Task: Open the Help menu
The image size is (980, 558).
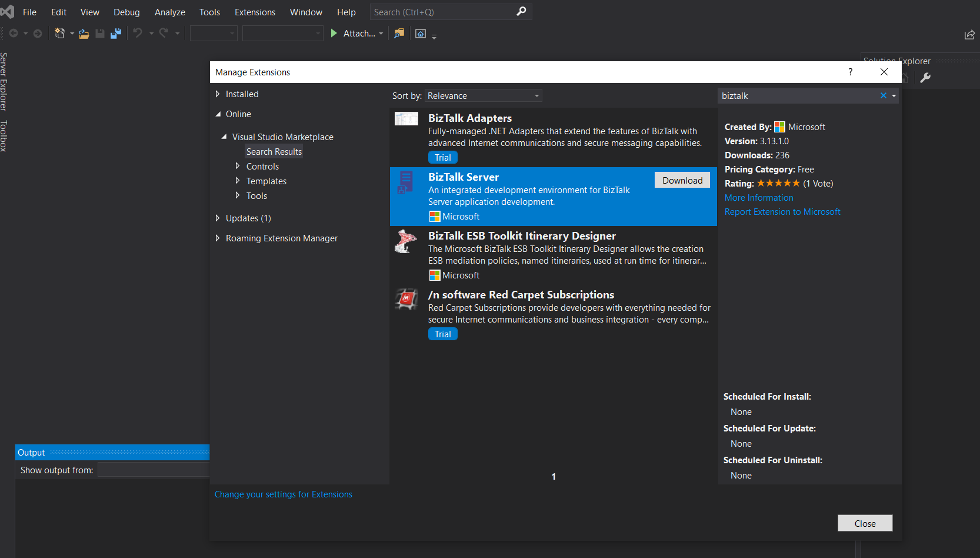Action: [x=346, y=12]
